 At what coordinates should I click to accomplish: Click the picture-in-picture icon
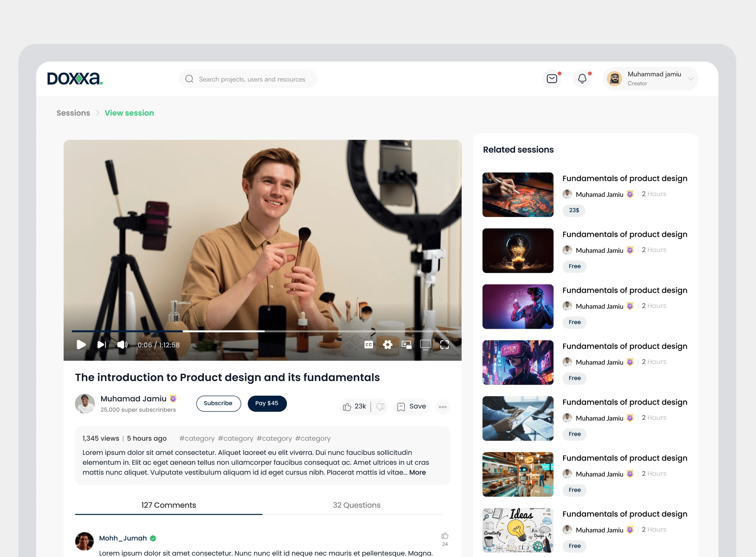[407, 345]
